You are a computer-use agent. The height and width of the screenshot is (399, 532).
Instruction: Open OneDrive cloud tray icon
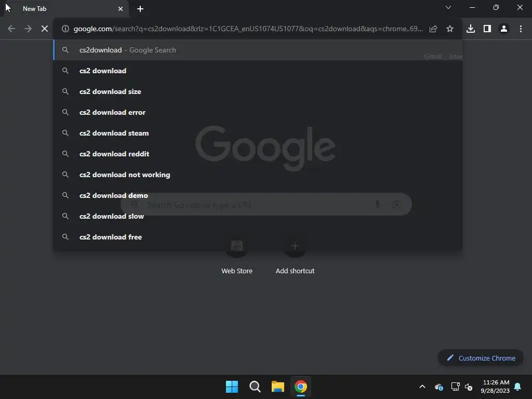tap(438, 387)
